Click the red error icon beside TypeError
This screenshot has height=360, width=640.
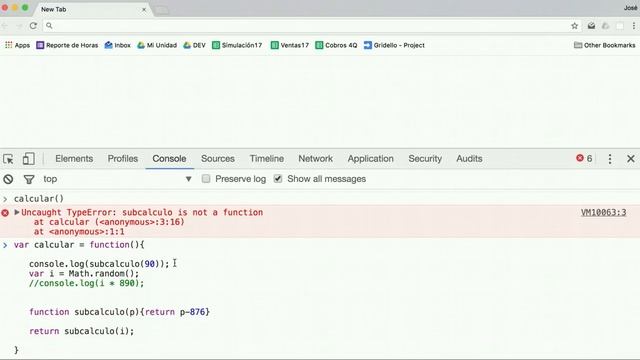click(5, 213)
